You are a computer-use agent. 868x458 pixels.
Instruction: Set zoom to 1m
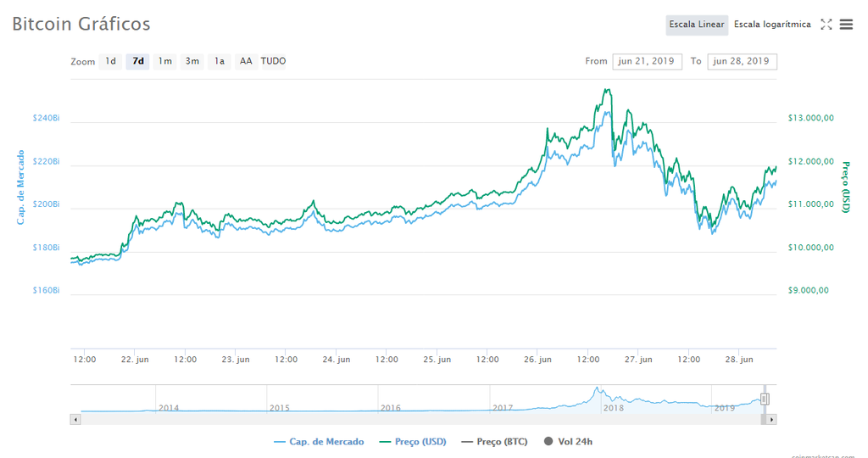pos(165,61)
